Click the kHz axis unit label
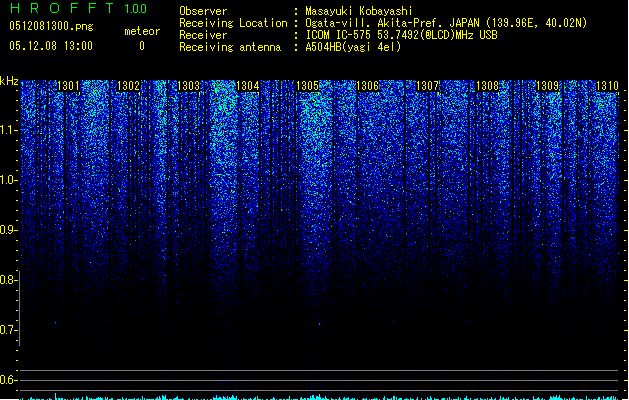Viewport: 629px width, 400px height. 9,81
